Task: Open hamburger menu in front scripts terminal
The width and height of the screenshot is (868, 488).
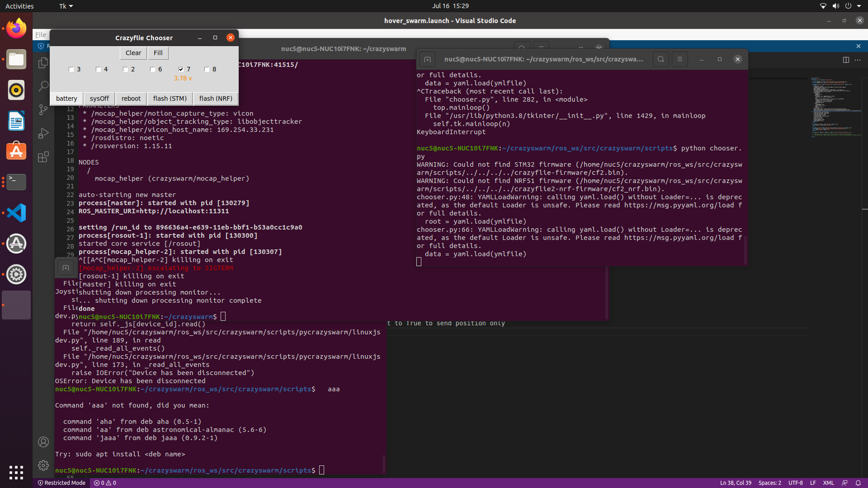Action: 680,59
